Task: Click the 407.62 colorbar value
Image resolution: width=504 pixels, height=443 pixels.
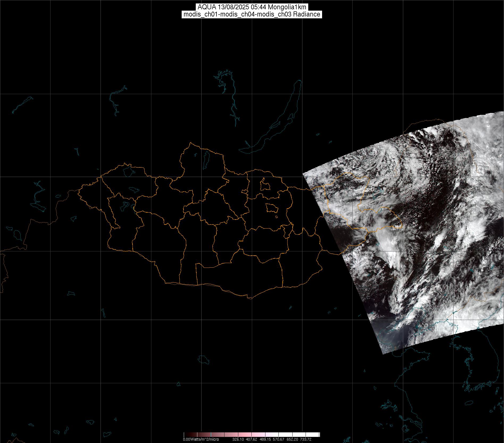Action: click(x=252, y=439)
